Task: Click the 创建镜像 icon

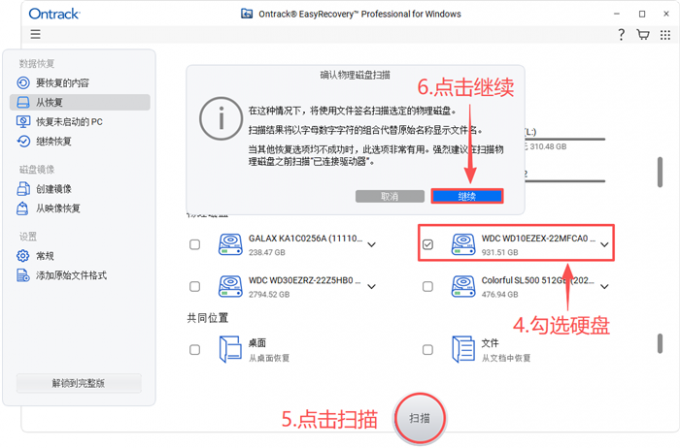Action: [x=23, y=189]
